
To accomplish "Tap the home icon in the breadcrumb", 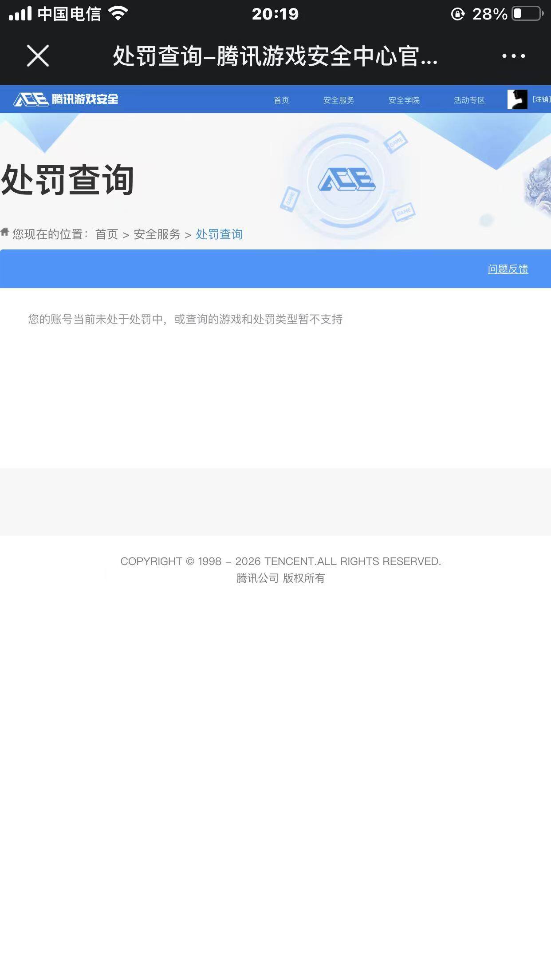I will [5, 231].
